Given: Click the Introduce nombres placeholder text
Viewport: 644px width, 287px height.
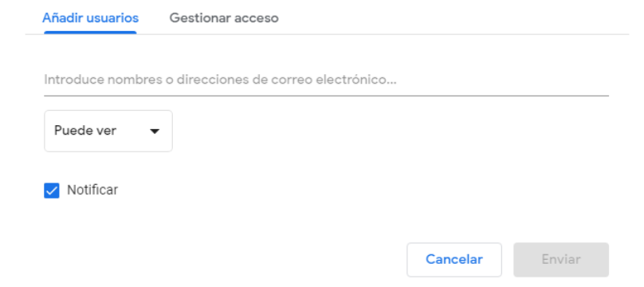Looking at the screenshot, I should tap(220, 80).
